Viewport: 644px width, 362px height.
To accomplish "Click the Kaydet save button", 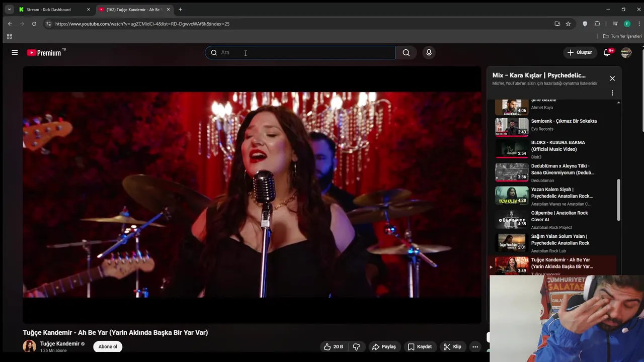I will pos(420,346).
